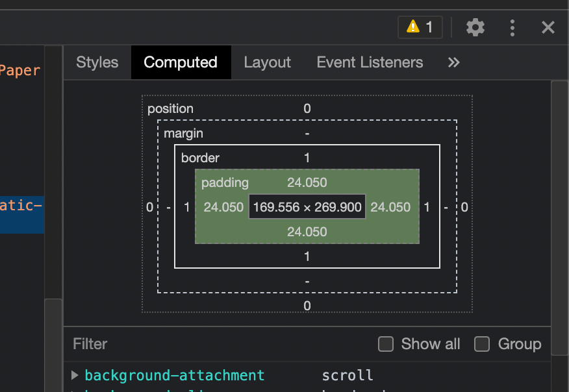View issues via the yellow warning badge

[420, 27]
